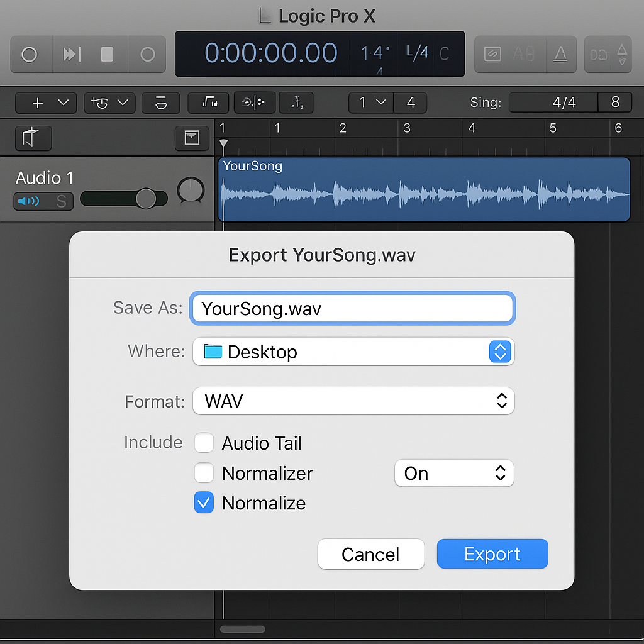Enable the Normalizer checkbox
Viewport: 644px width, 644px height.
[204, 473]
